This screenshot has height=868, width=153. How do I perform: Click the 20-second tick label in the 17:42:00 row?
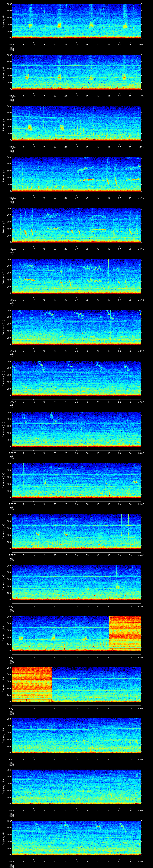click(x=55, y=708)
